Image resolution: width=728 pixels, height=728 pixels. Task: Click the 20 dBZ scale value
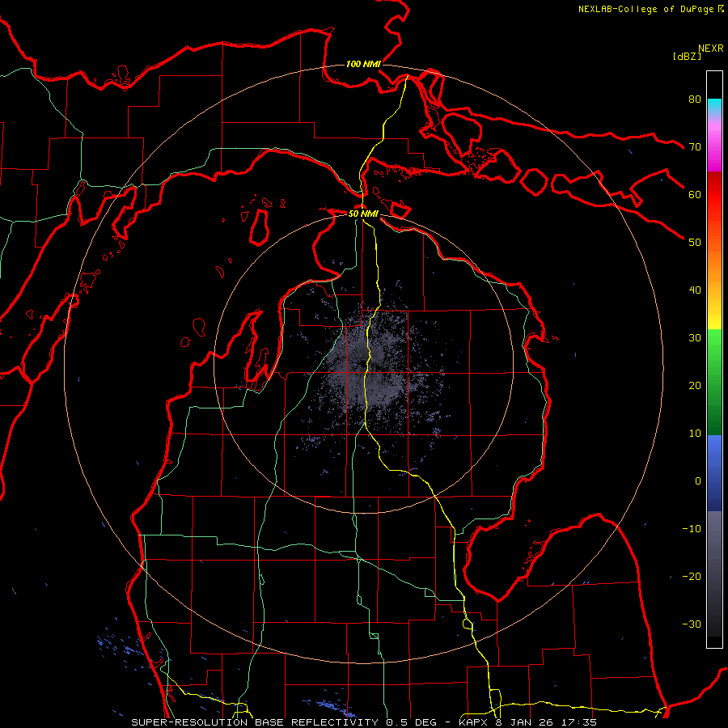pyautogui.click(x=695, y=386)
